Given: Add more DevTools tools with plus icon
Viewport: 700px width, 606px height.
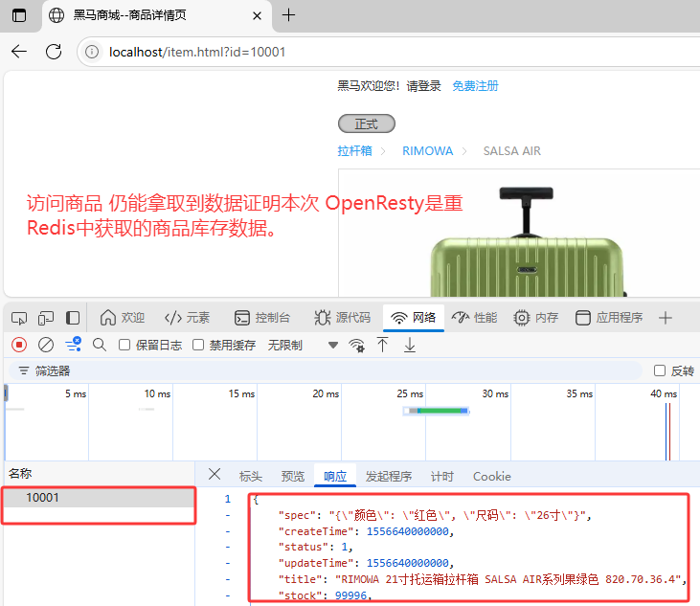Looking at the screenshot, I should coord(666,318).
